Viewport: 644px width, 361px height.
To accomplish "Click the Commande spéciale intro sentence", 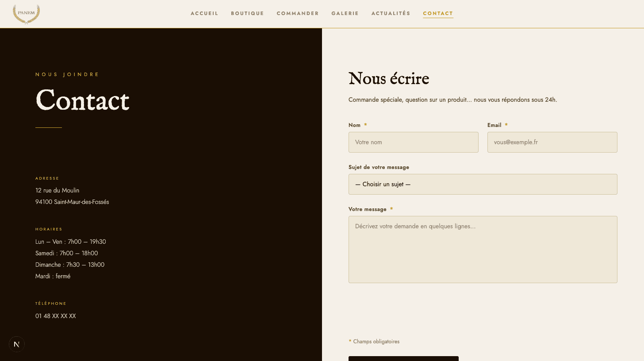I will click(453, 100).
